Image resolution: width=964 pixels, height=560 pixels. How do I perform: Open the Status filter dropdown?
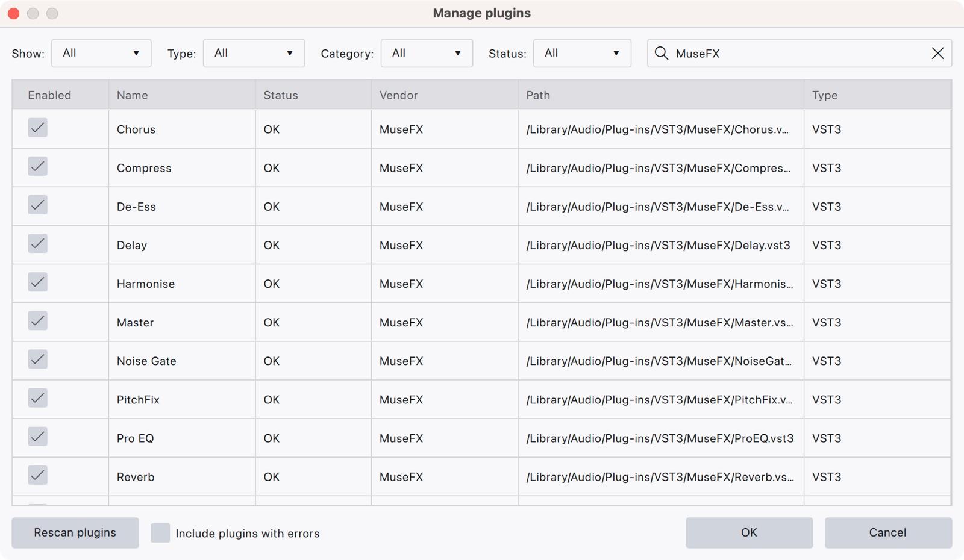point(582,53)
